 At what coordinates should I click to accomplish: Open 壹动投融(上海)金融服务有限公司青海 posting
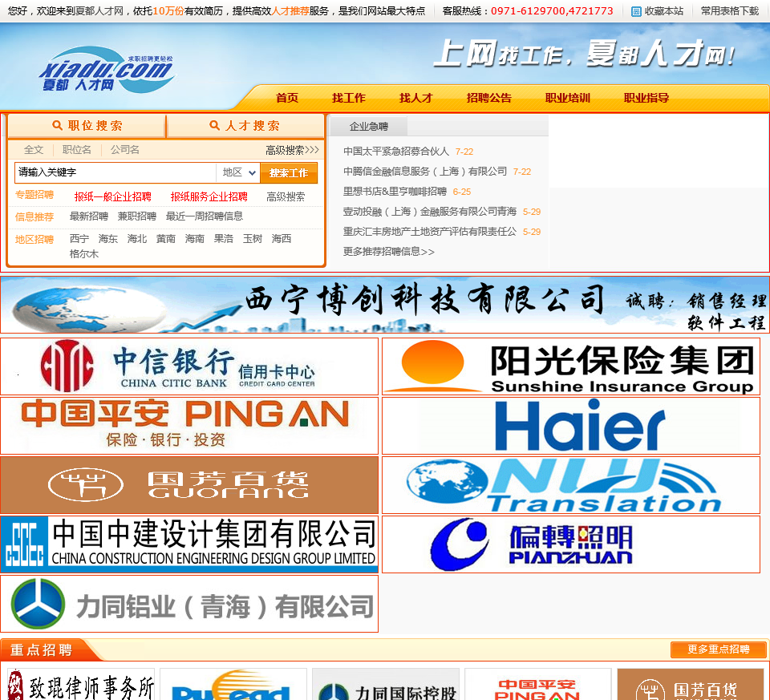[430, 212]
